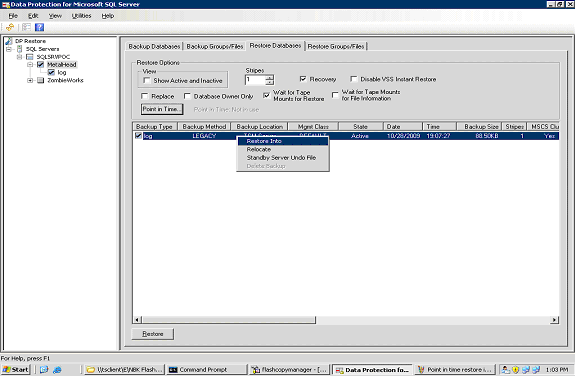575x376 pixels.
Task: Click the Restore button
Action: point(153,334)
